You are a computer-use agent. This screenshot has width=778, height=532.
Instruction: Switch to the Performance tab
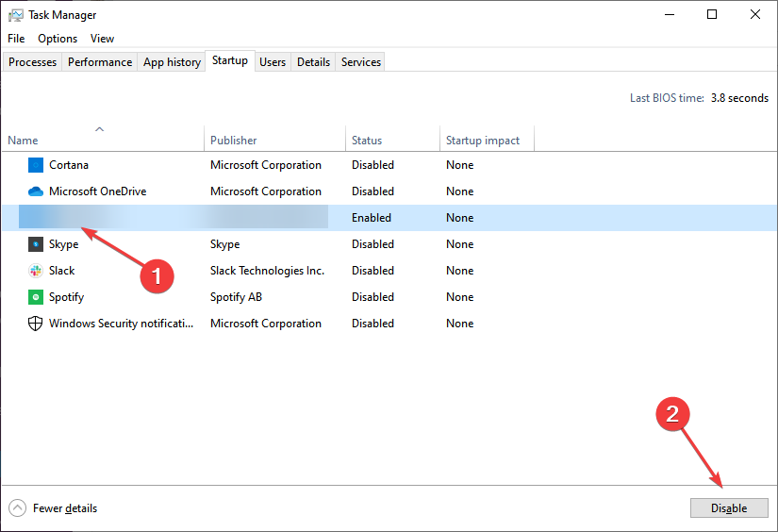100,62
